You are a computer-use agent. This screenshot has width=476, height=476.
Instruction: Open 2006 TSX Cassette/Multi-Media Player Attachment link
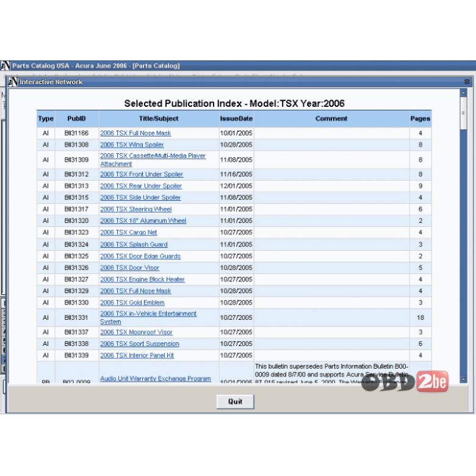point(153,160)
